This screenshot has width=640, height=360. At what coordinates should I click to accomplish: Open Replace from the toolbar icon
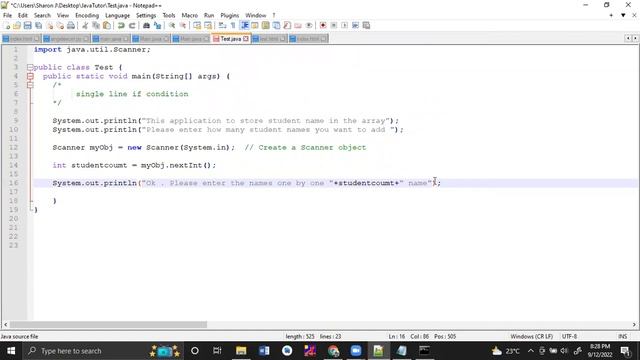pos(157,25)
